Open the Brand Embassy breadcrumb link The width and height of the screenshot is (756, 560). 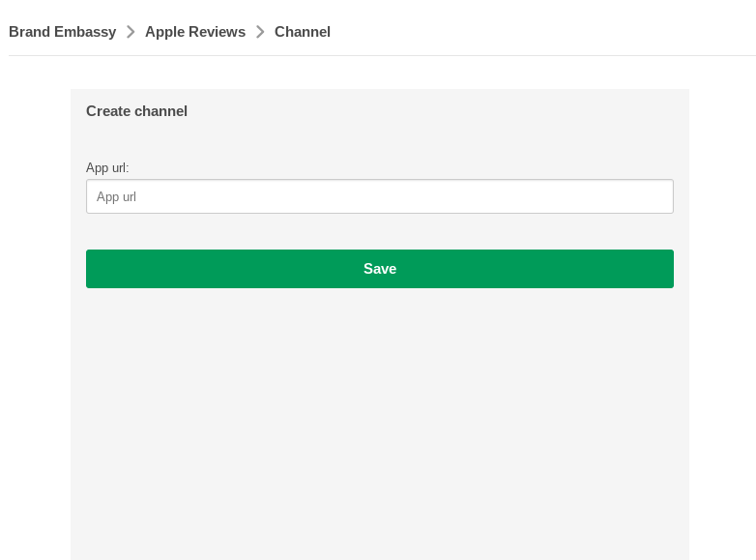[x=62, y=32]
